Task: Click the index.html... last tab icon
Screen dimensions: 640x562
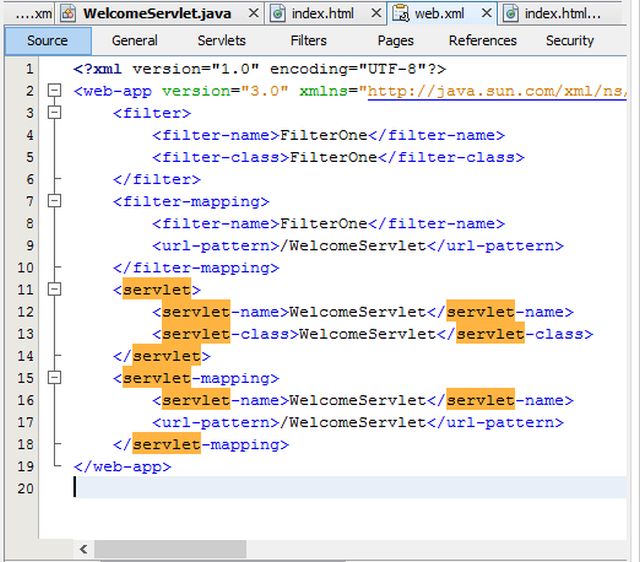Action: pos(511,14)
